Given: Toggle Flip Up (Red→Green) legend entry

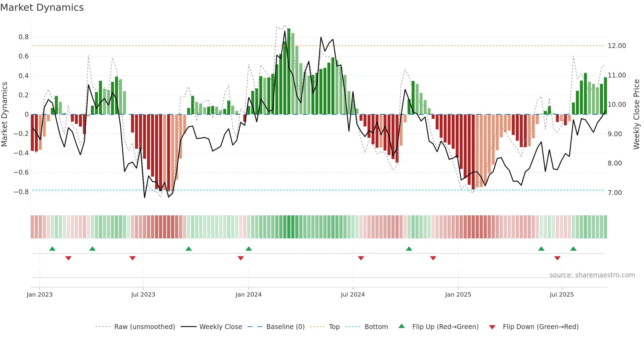Looking at the screenshot, I should tap(438, 327).
